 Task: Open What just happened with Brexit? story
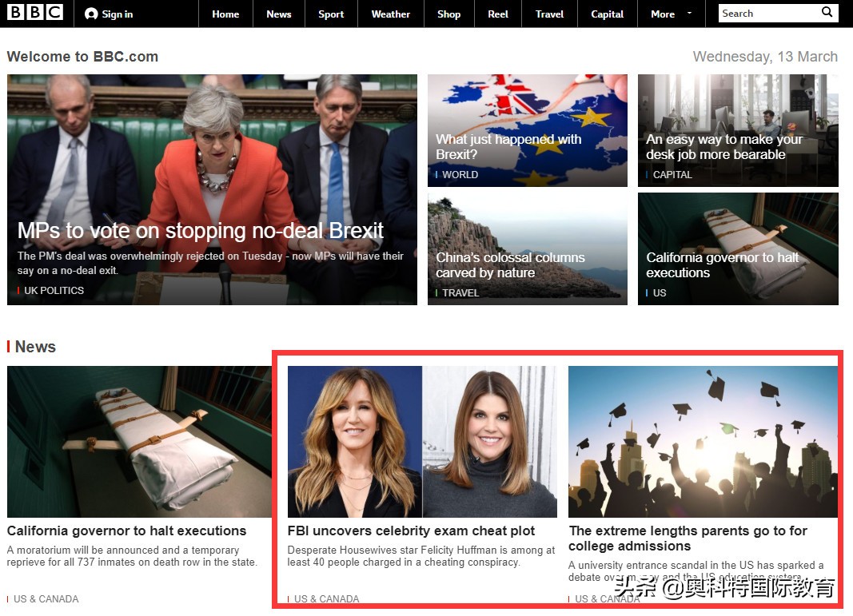508,147
